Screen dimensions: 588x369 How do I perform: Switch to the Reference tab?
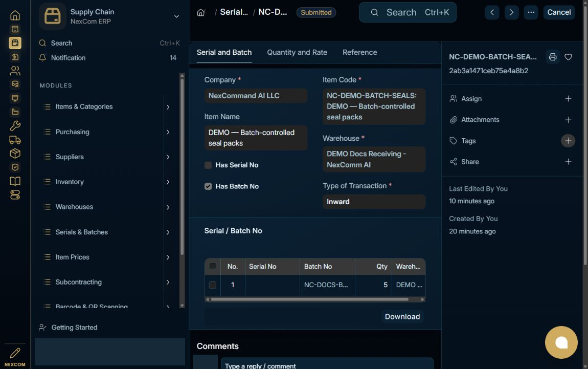click(359, 53)
